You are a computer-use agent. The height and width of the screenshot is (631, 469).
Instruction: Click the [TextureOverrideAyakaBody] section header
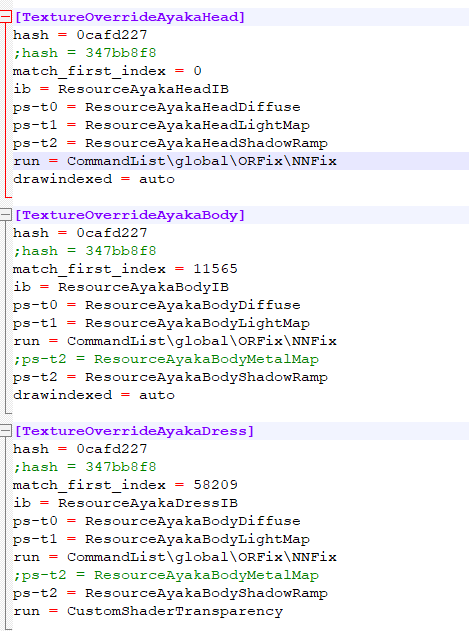point(130,215)
